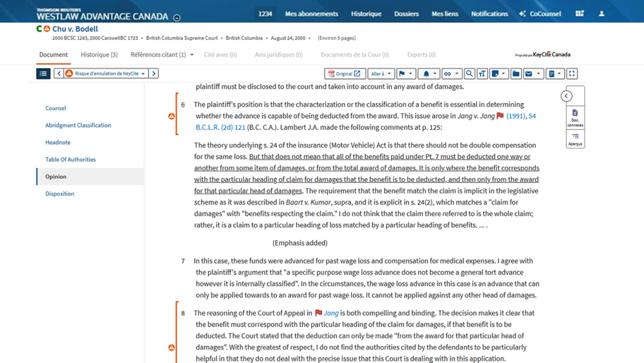644x363 pixels.
Task: Open the Risque d'annulation de KeyCite dropdown
Action: [x=106, y=74]
